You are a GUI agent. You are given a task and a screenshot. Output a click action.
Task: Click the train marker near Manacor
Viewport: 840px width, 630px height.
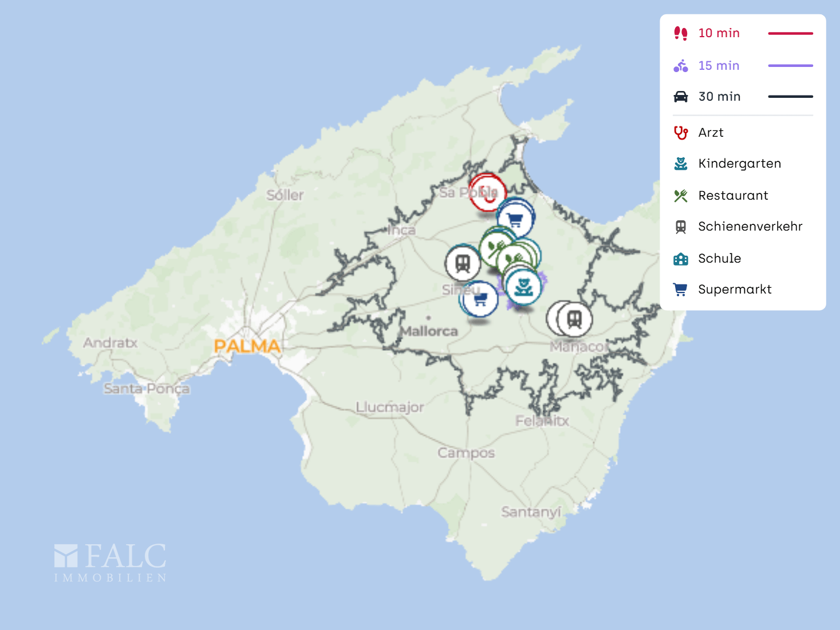(x=574, y=319)
